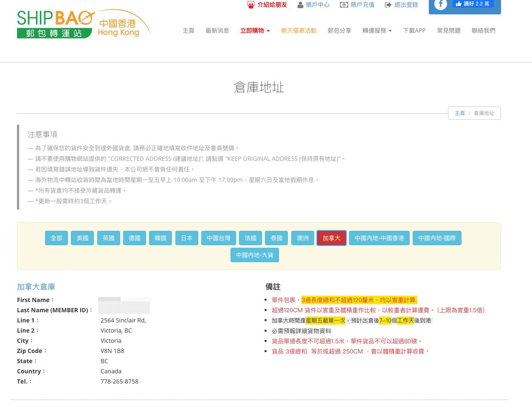Open ShipBao's Facebook page via the Facebook icon

click(441, 5)
